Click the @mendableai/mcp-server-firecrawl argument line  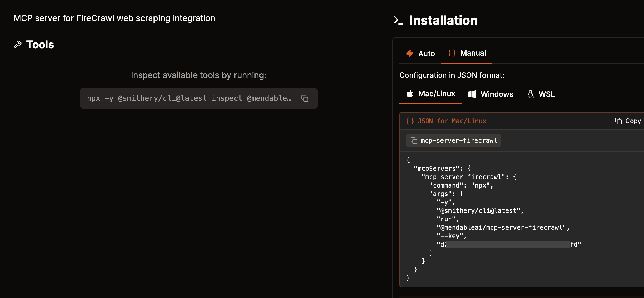[x=503, y=228]
